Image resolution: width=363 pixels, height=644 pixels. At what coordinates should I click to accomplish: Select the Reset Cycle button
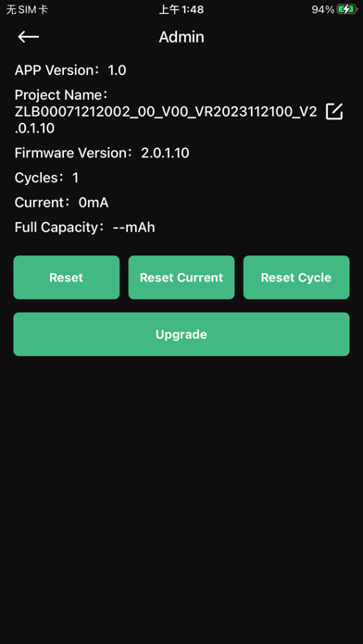pos(296,278)
